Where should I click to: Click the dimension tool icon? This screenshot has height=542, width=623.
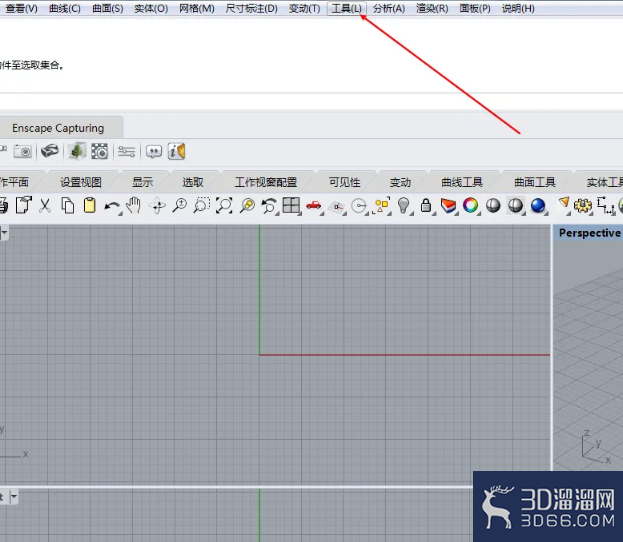click(x=606, y=205)
